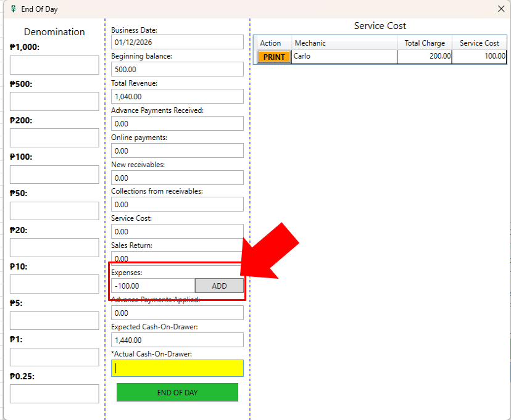Close the End Of Day window
The image size is (511, 420).
(501, 9)
